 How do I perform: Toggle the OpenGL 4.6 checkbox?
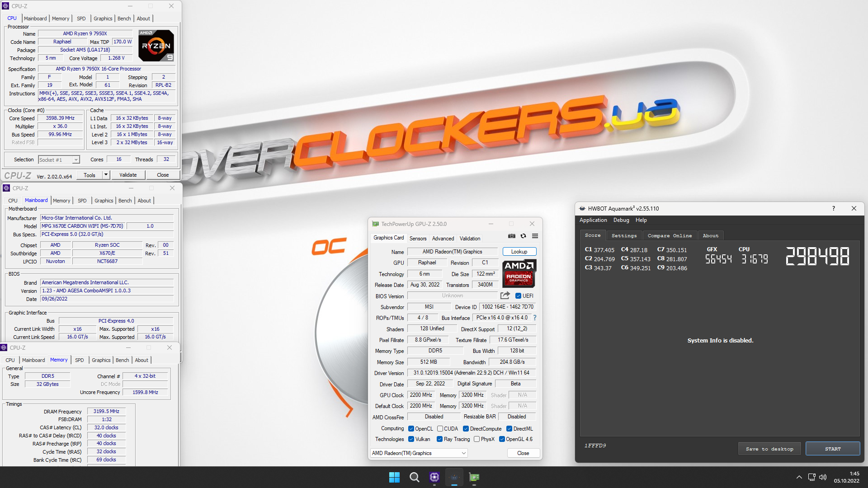502,439
